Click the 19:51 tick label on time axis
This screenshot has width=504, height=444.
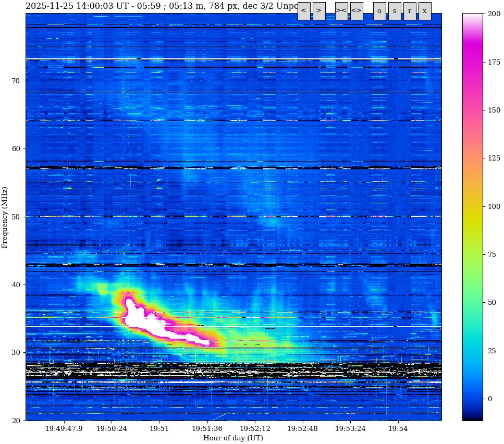[159, 429]
